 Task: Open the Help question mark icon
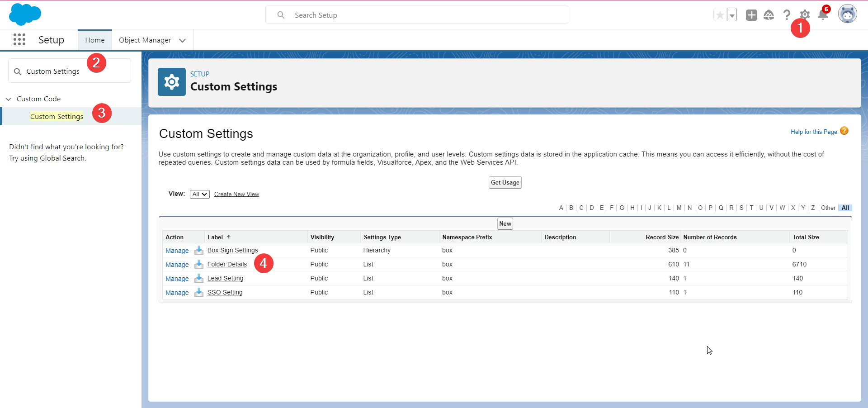(x=787, y=15)
